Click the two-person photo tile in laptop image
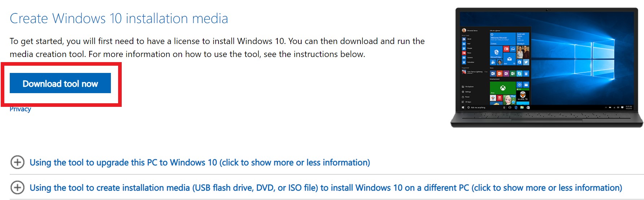The height and width of the screenshot is (200, 644). tap(523, 52)
